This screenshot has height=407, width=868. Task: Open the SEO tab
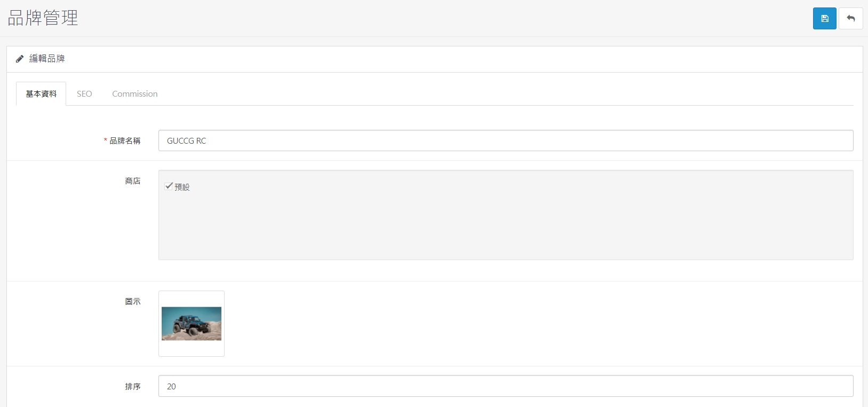pos(84,93)
